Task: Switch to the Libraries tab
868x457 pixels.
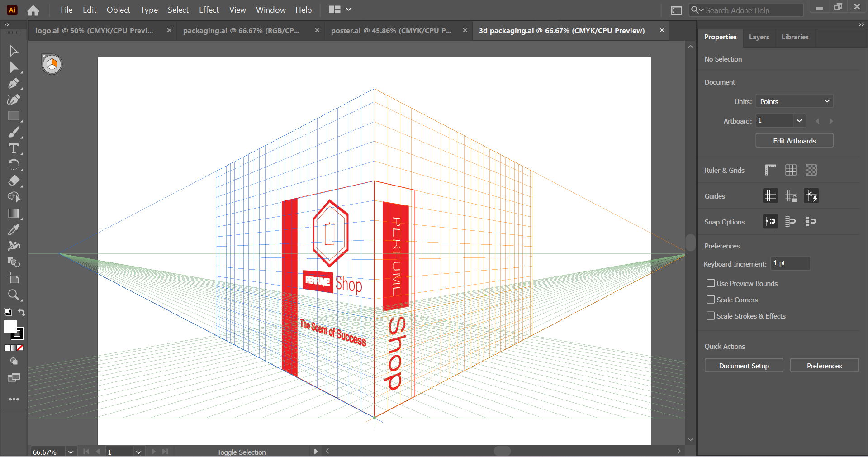Action: [x=795, y=37]
